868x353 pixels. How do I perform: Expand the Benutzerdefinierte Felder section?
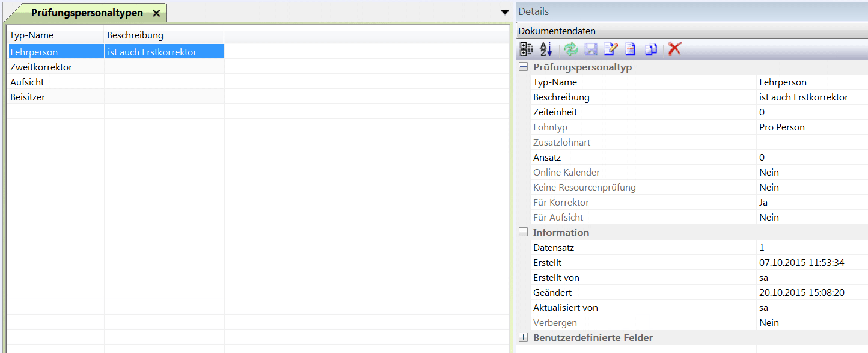(x=524, y=338)
